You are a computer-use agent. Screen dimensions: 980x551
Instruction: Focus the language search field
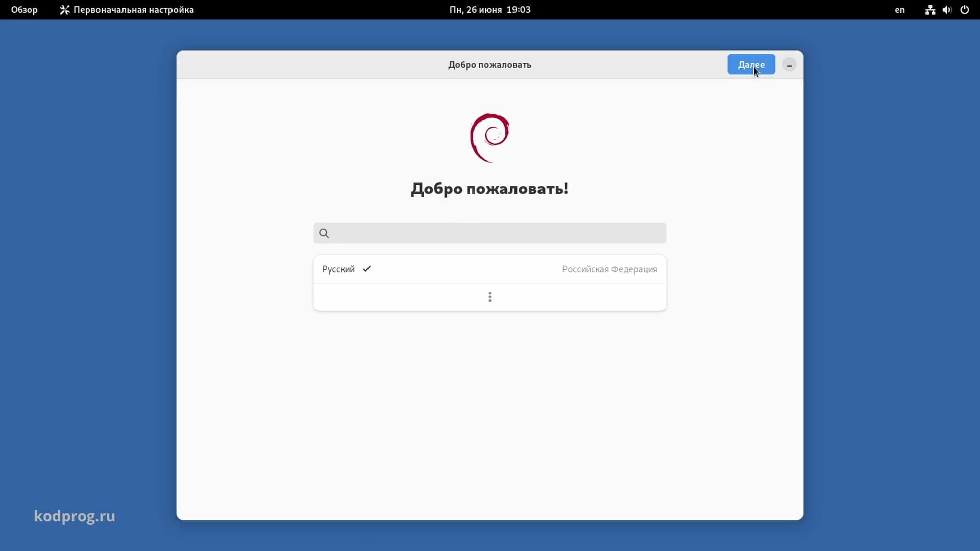[489, 233]
